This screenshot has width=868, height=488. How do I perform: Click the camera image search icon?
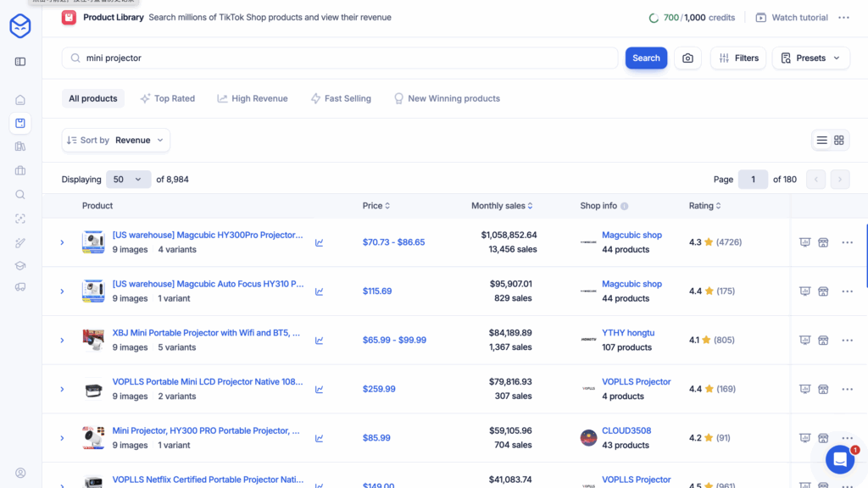click(687, 58)
